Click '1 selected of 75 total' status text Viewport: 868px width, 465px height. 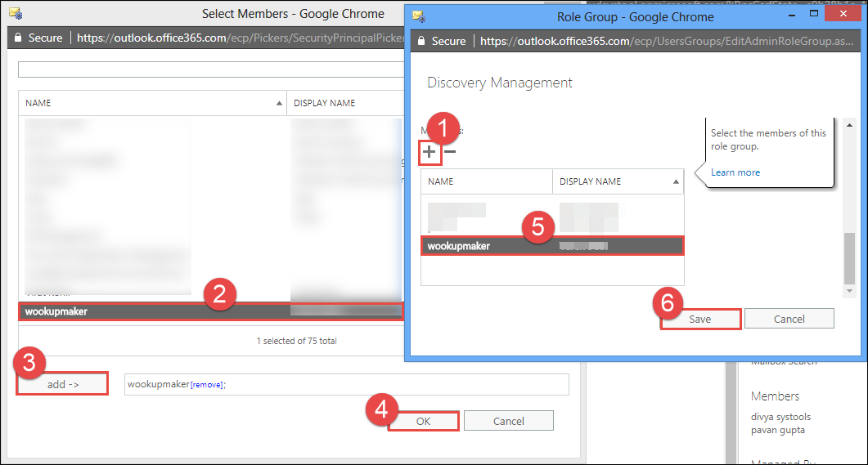tap(296, 341)
